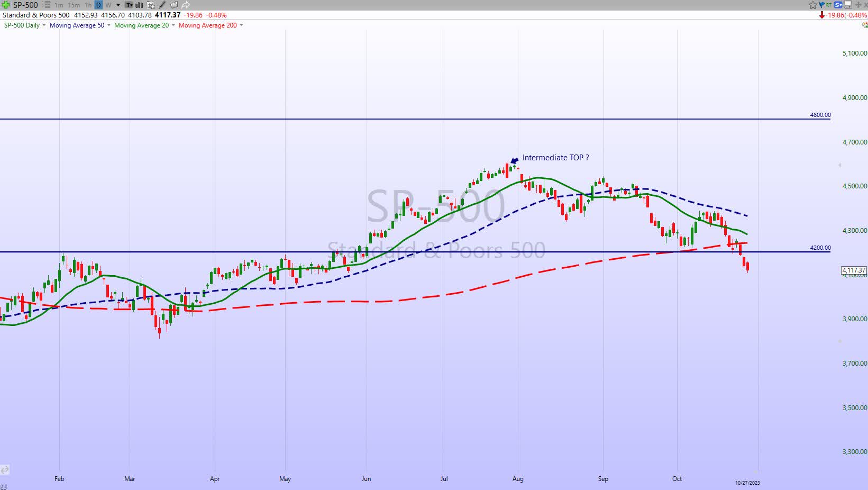Select the 1h interval tab

pyautogui.click(x=87, y=5)
